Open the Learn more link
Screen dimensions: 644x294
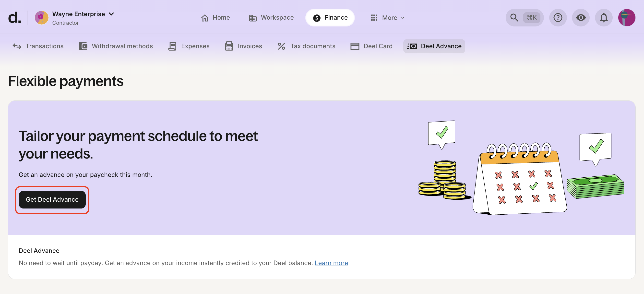pos(332,263)
